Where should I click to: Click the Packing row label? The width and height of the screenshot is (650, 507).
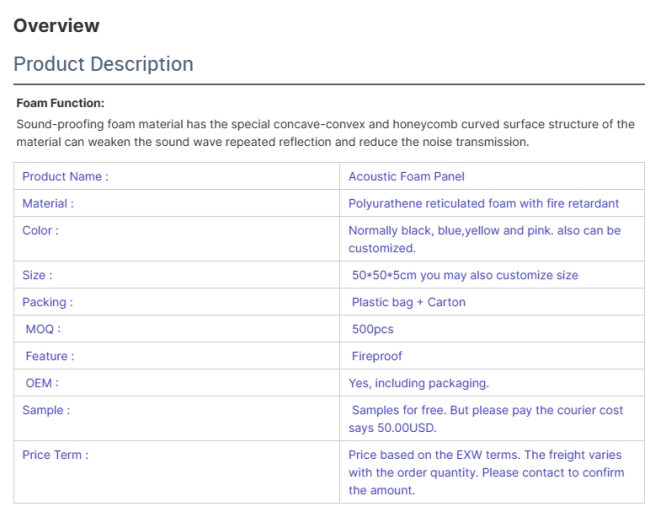pyautogui.click(x=47, y=302)
